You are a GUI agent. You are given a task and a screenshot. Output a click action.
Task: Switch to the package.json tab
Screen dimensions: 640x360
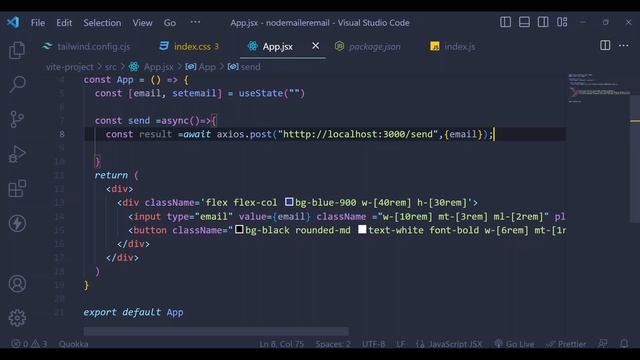pos(367,47)
